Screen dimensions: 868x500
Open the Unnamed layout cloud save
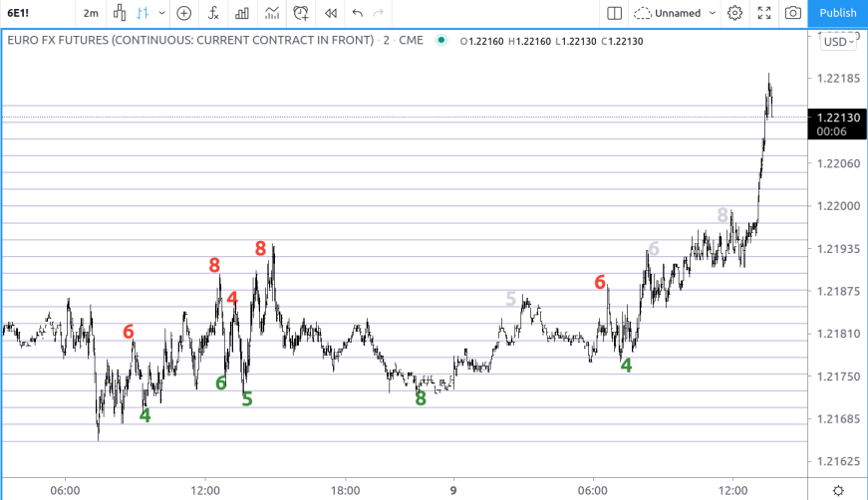click(667, 13)
